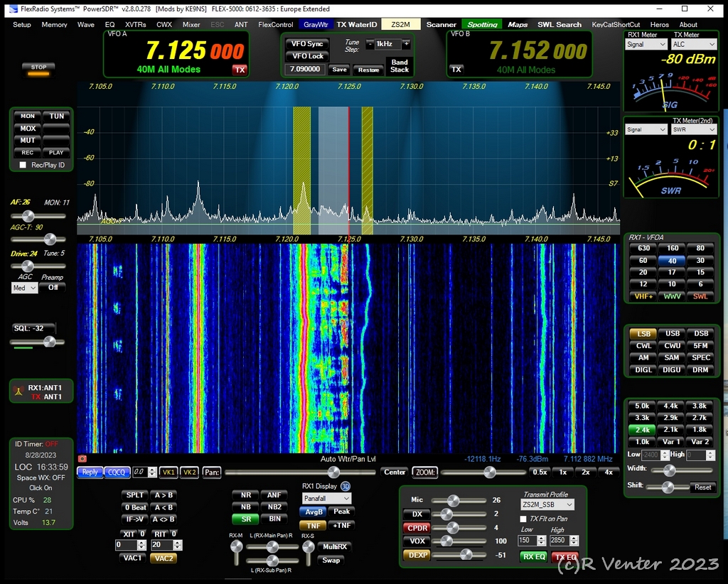Viewport: 728px width, 584px height.
Task: Click the red TX indicator on VFO A
Action: (240, 70)
